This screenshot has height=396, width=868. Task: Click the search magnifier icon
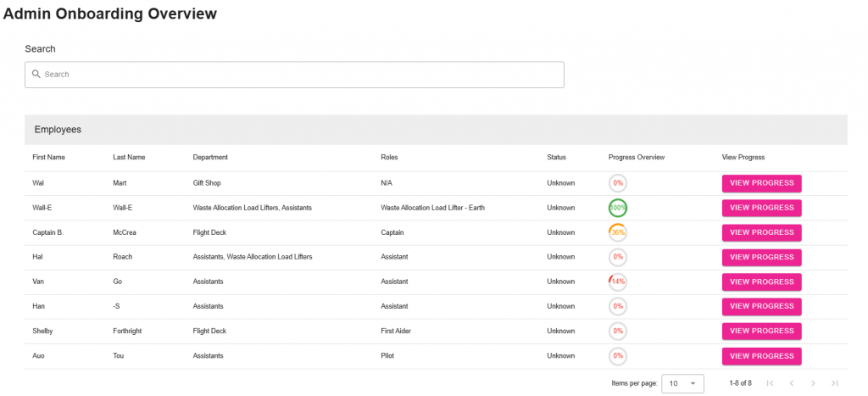(36, 75)
